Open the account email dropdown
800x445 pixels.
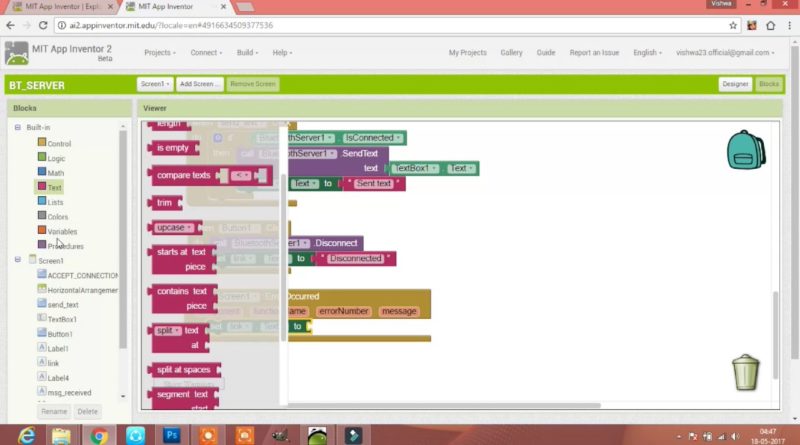coord(725,53)
